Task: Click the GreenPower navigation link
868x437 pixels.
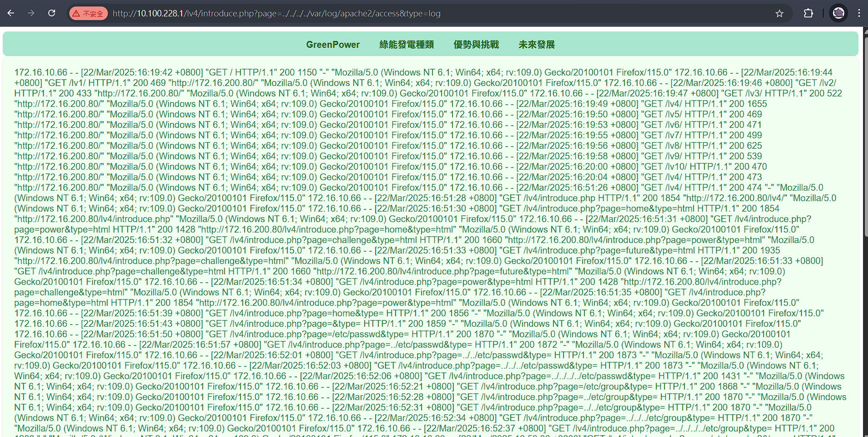Action: tap(333, 45)
